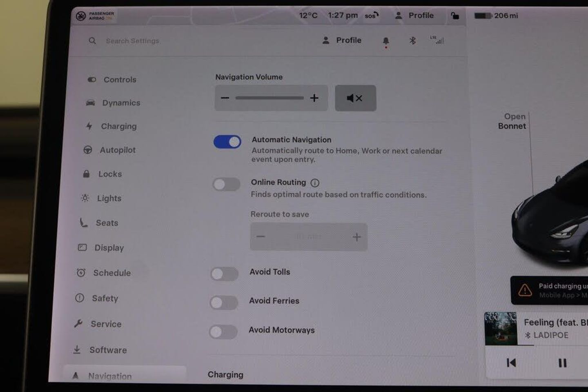Screen dimensions: 588x392
Task: Tap Open Bonnet on car view
Action: [x=512, y=121]
